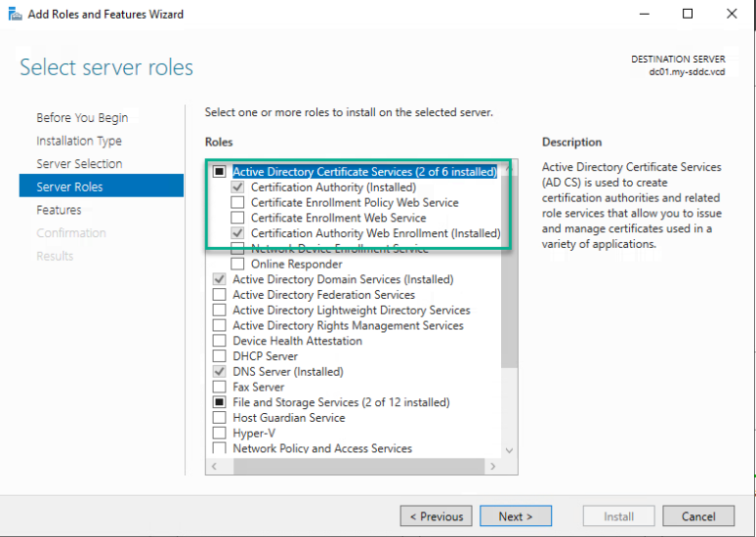The width and height of the screenshot is (756, 537).
Task: Check the Online Responder role service
Action: (237, 264)
